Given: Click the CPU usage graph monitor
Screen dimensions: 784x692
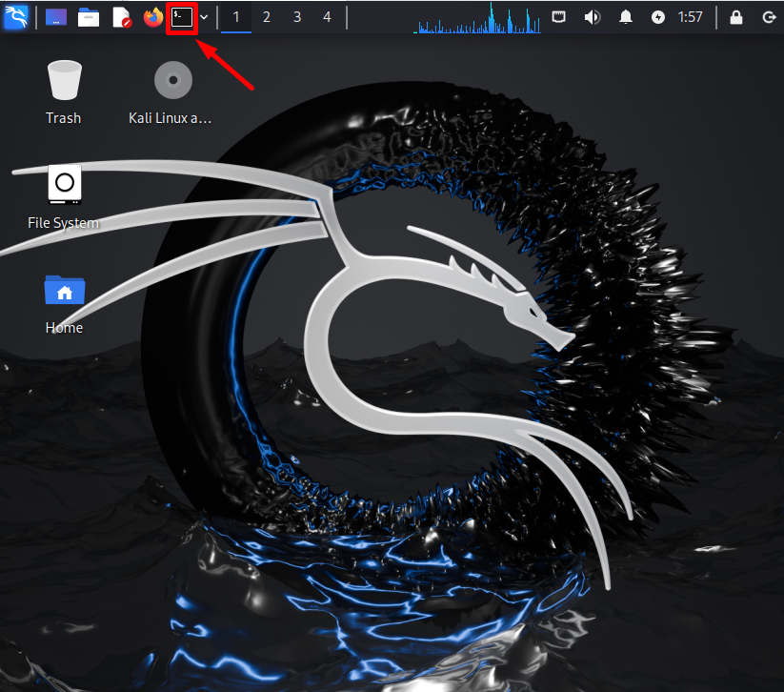Looking at the screenshot, I should (477, 17).
